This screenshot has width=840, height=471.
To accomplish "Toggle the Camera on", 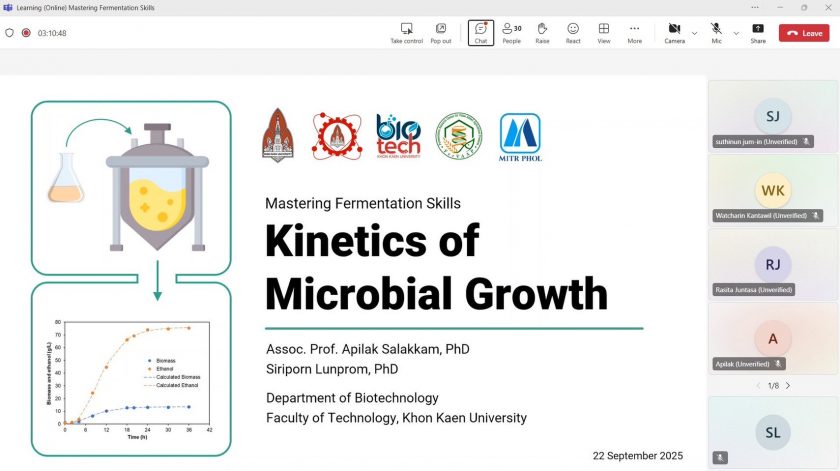I will click(674, 30).
